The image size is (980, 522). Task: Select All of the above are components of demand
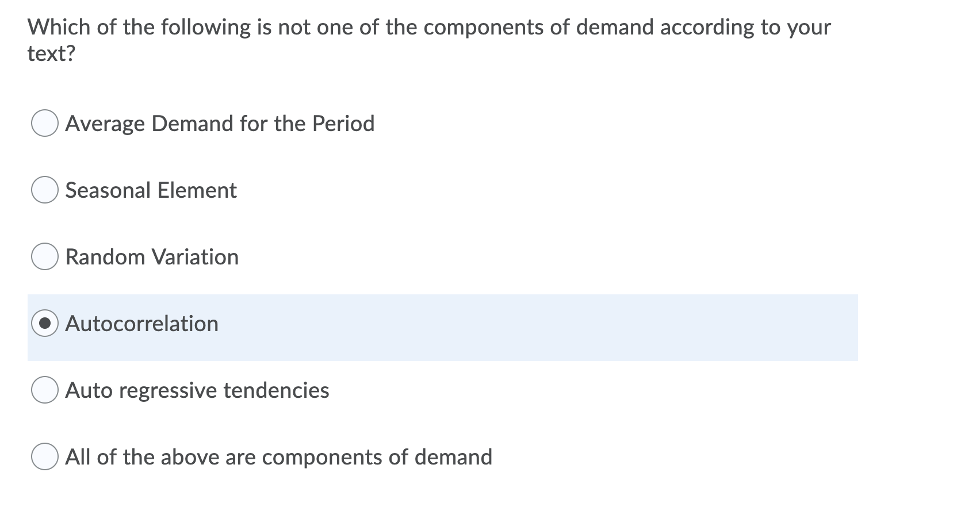tap(45, 456)
